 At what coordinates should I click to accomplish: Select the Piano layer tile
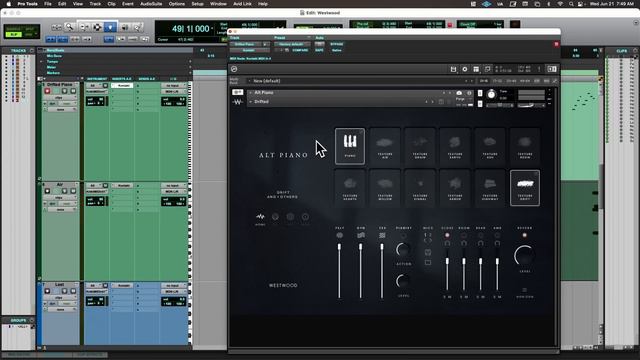(350, 146)
